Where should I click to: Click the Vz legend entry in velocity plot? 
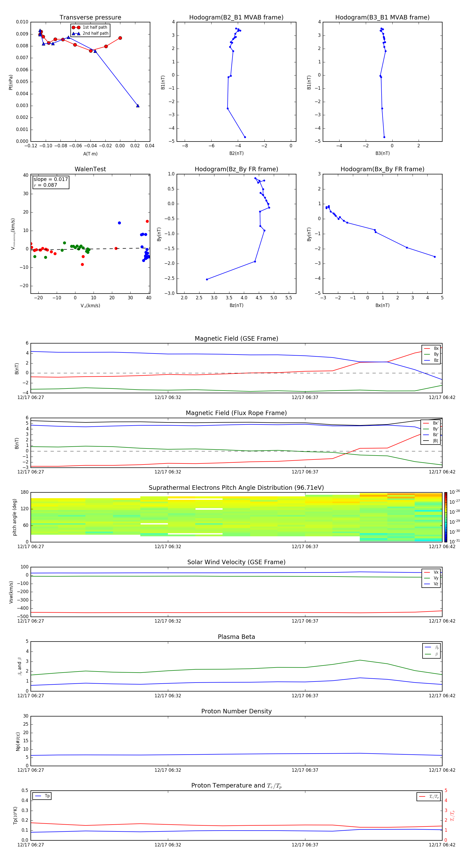coord(431,584)
